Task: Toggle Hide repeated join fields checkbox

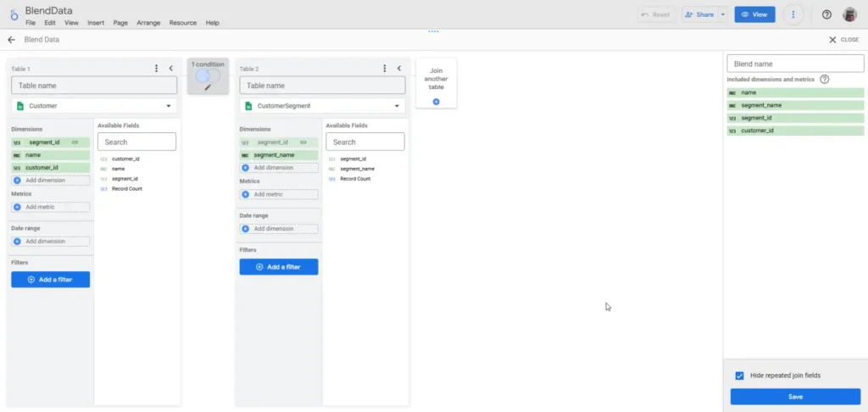Action: click(739, 376)
